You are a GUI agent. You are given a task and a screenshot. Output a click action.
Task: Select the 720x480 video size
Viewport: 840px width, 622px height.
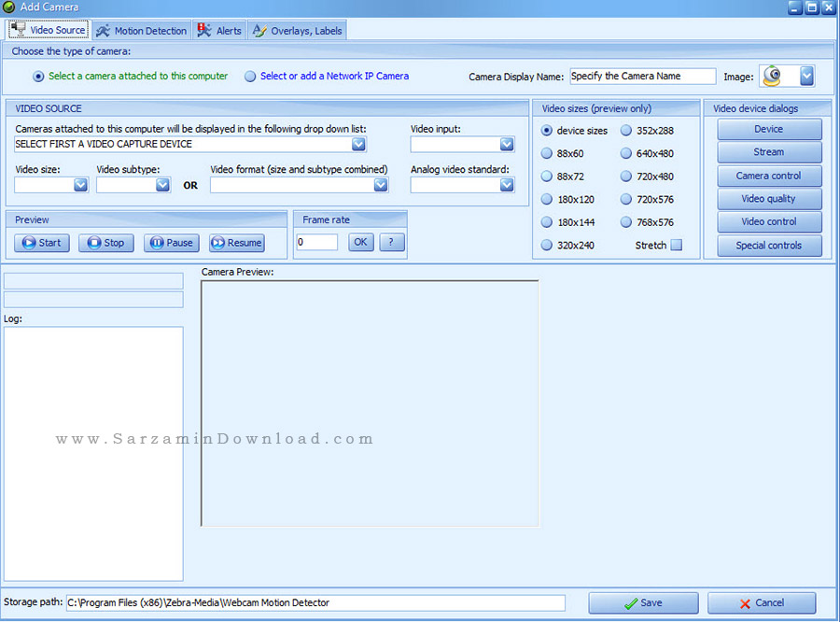(626, 177)
